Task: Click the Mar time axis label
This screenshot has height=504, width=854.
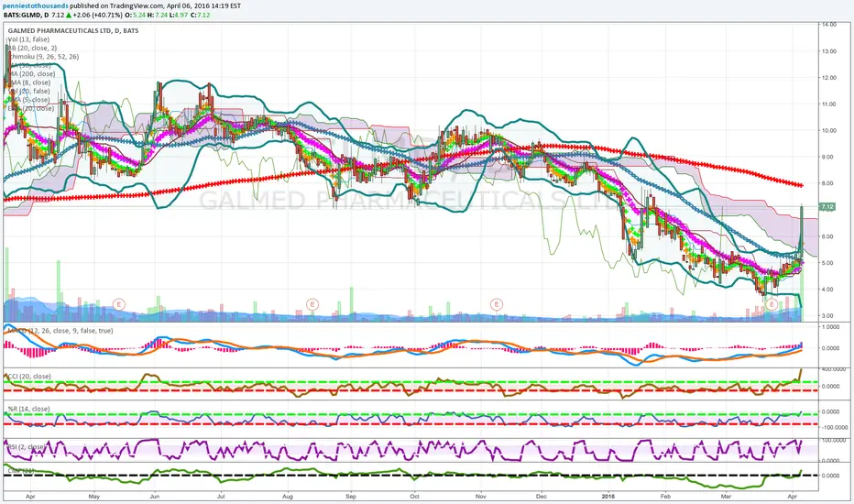Action: pos(726,497)
